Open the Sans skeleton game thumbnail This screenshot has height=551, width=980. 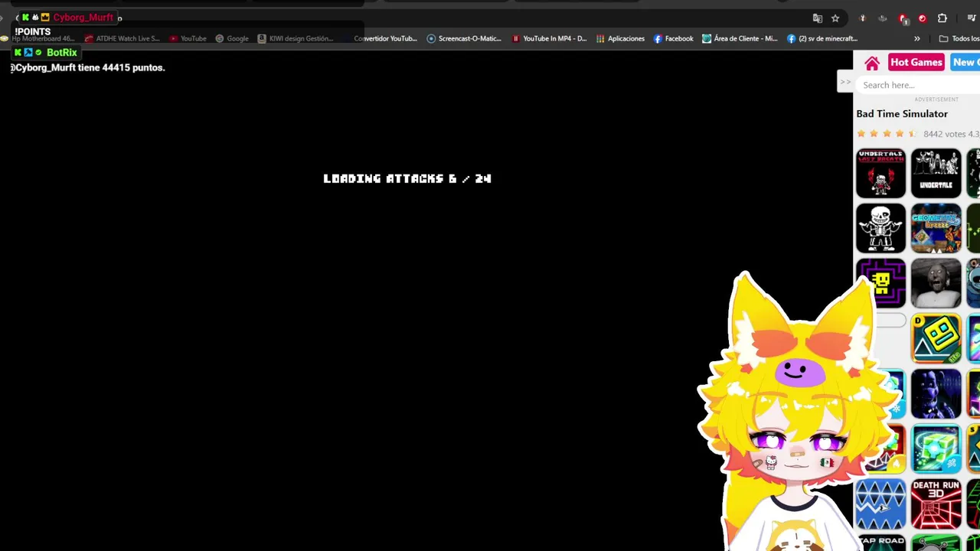pyautogui.click(x=880, y=228)
